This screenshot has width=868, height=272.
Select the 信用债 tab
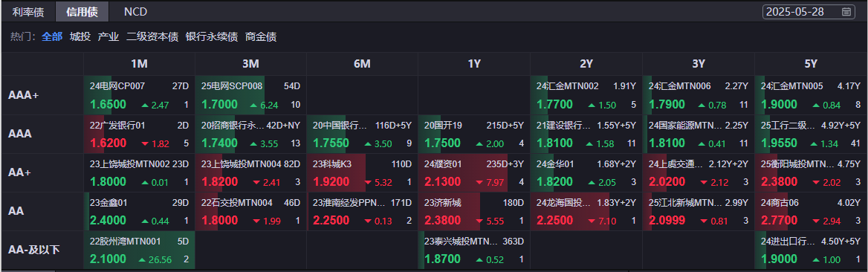click(x=82, y=12)
